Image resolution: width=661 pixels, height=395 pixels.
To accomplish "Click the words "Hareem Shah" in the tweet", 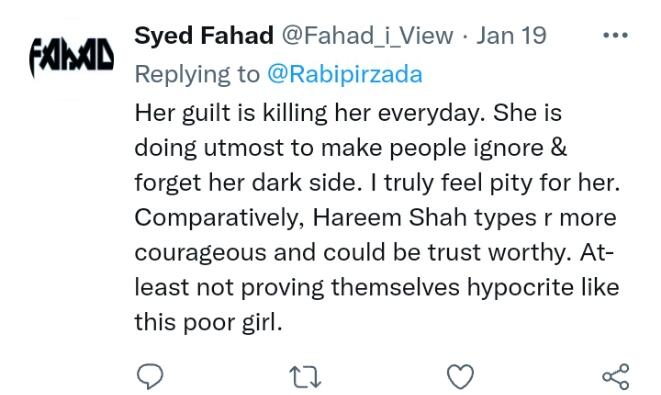I will click(x=390, y=218).
